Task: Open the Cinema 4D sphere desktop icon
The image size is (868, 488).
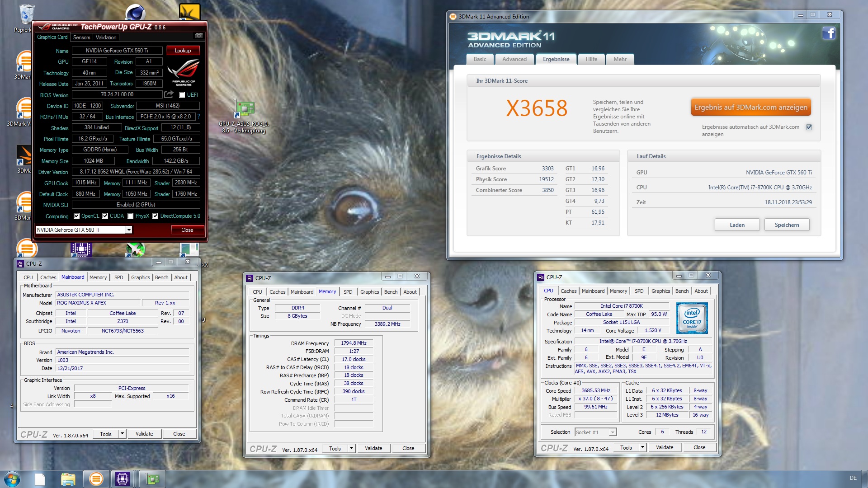Action: pyautogui.click(x=135, y=12)
